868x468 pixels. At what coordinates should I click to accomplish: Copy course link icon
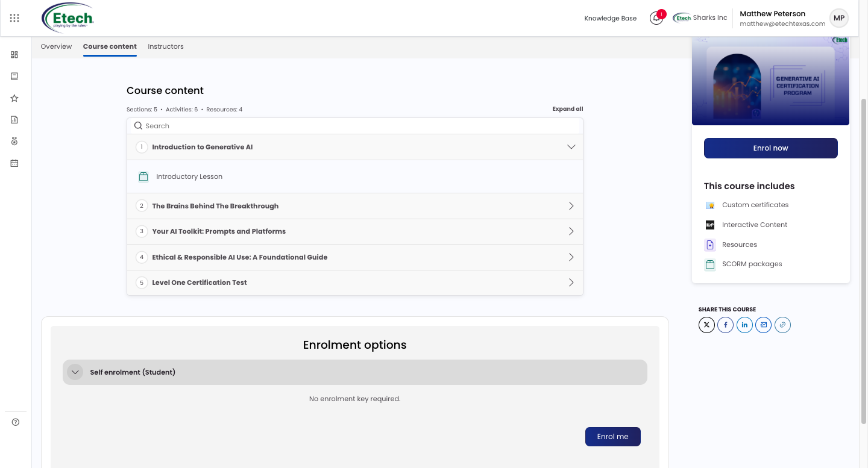(782, 325)
